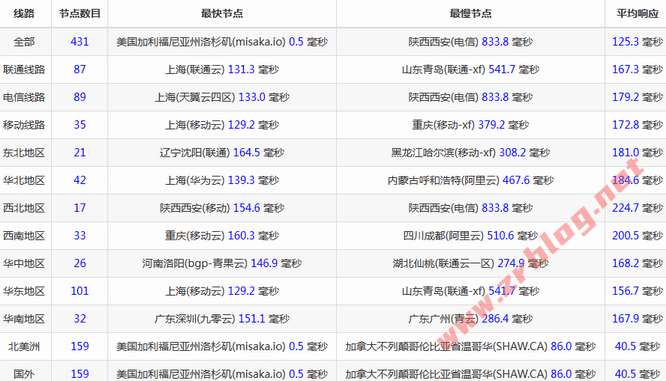Click 33 in the 西南地区 row
Screen dimensions: 666x381
(x=79, y=235)
